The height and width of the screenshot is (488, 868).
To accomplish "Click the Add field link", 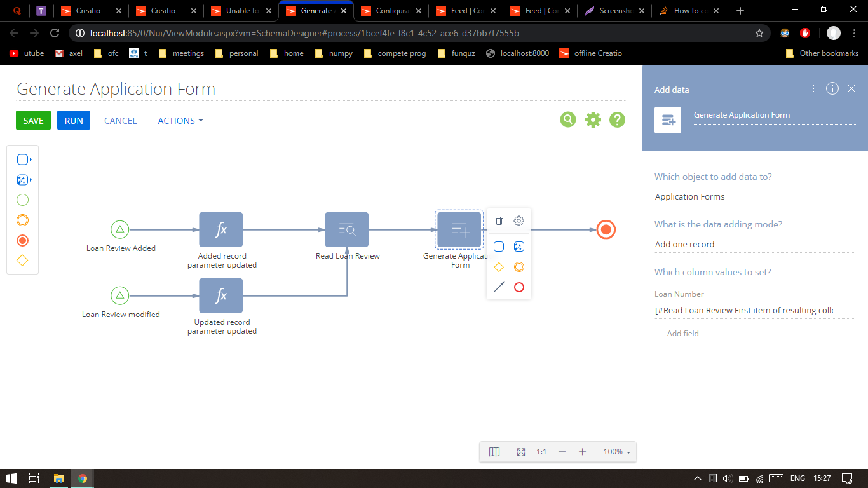I will pyautogui.click(x=677, y=334).
